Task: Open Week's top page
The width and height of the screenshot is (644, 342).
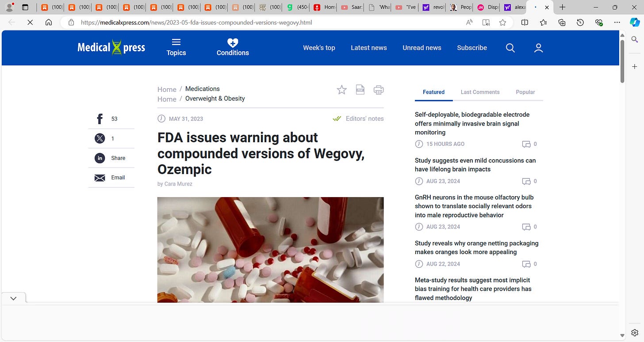Action: (x=319, y=48)
